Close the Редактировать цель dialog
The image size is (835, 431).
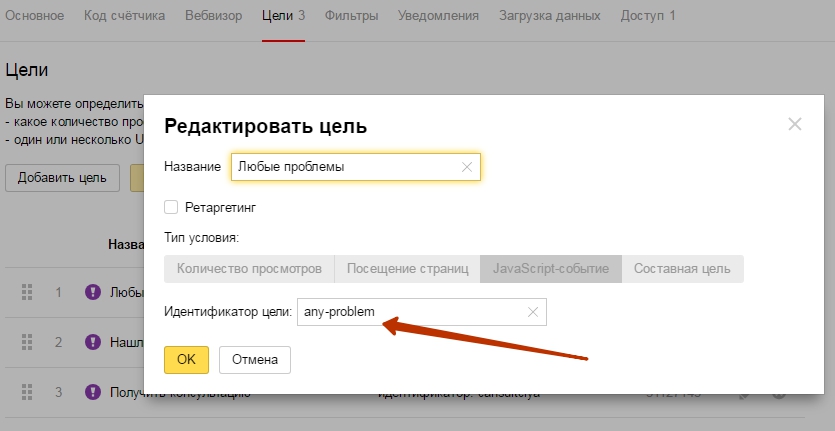tap(795, 124)
